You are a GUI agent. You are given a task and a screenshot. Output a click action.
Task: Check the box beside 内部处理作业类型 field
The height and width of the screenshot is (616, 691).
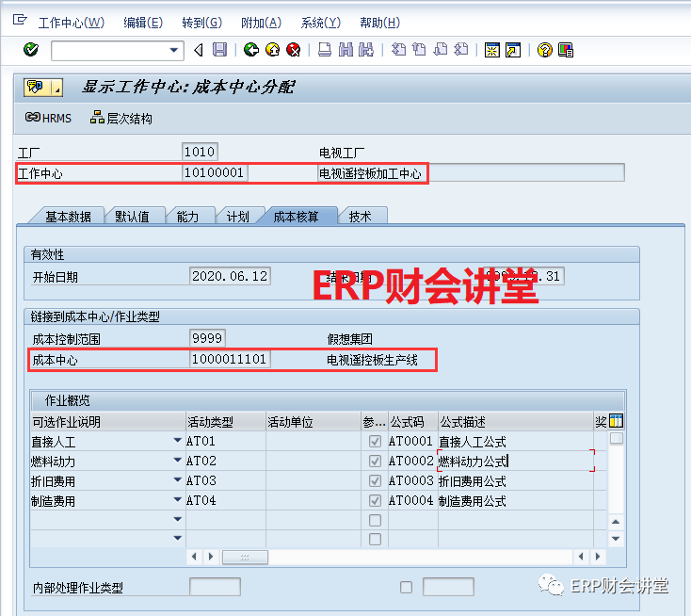tap(406, 588)
